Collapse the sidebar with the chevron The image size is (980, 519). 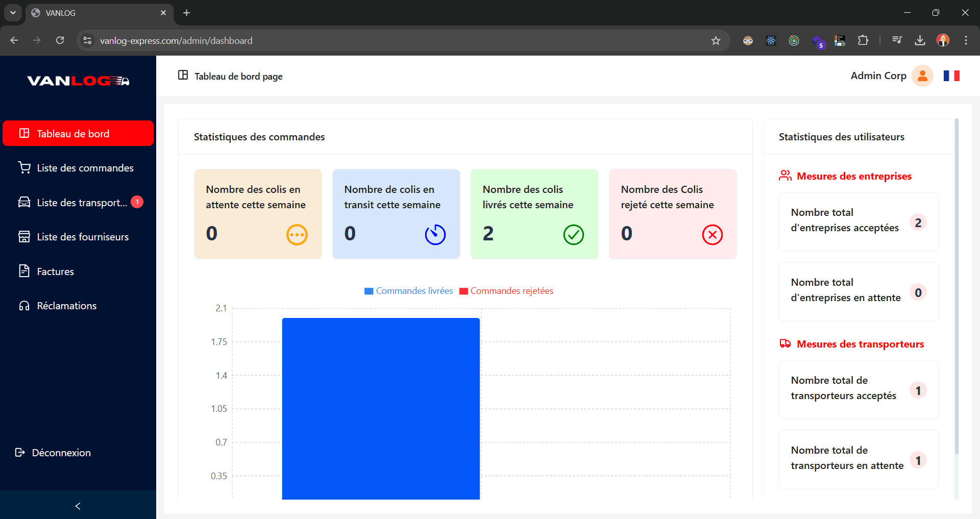[78, 506]
